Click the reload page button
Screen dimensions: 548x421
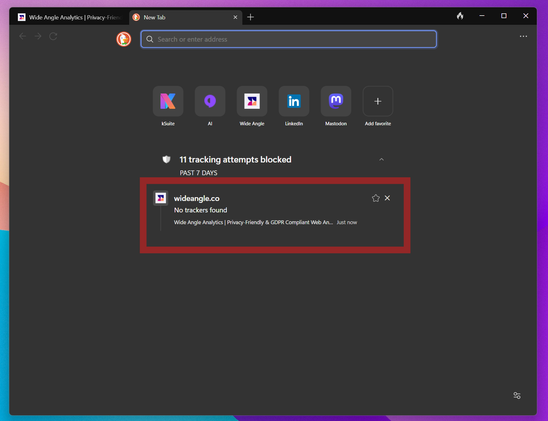(x=53, y=36)
